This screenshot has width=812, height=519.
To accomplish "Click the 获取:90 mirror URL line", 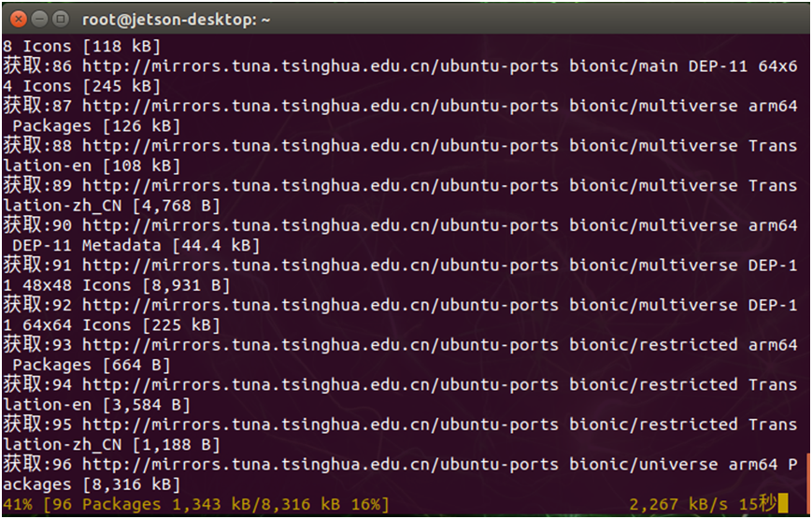I will point(400,225).
